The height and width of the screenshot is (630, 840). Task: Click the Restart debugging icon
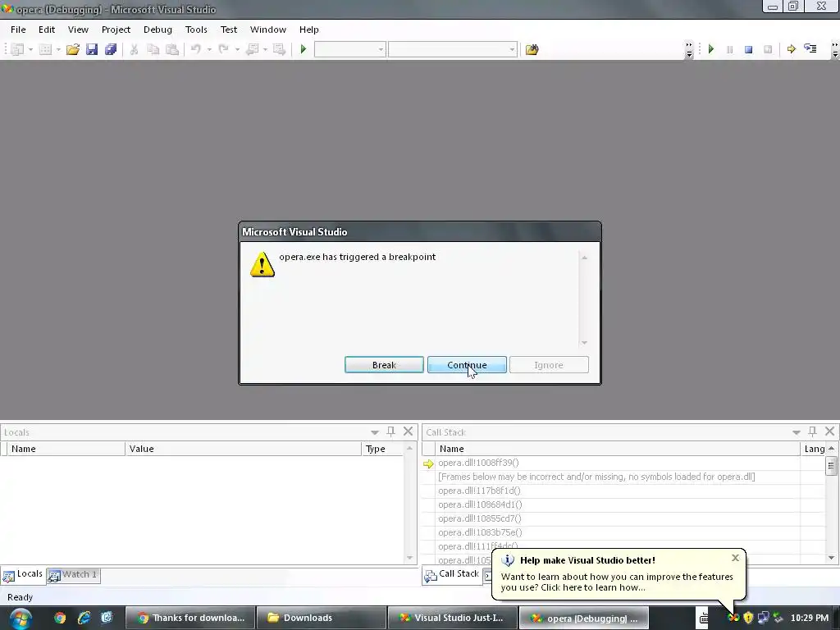pos(768,49)
